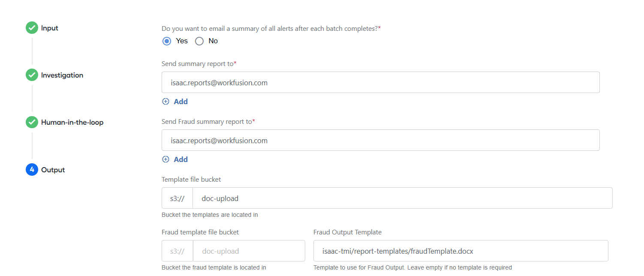644x276 pixels.
Task: Add another Fraud summary report recipient
Action: coord(181,159)
